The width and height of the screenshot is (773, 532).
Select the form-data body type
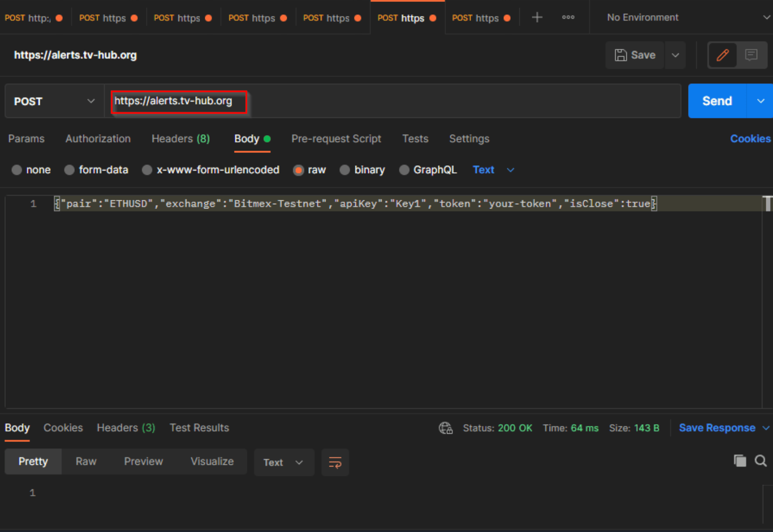point(96,170)
